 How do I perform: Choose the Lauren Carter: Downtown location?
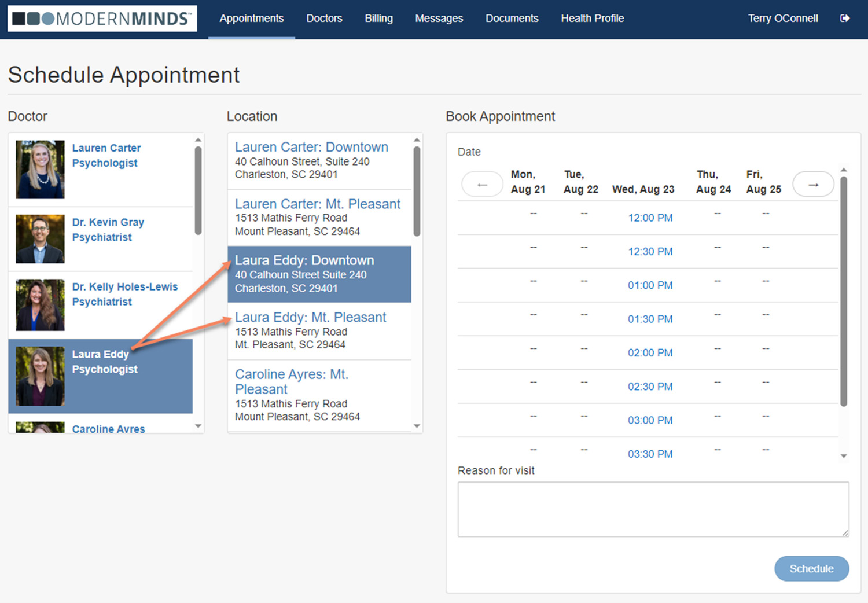(x=311, y=147)
